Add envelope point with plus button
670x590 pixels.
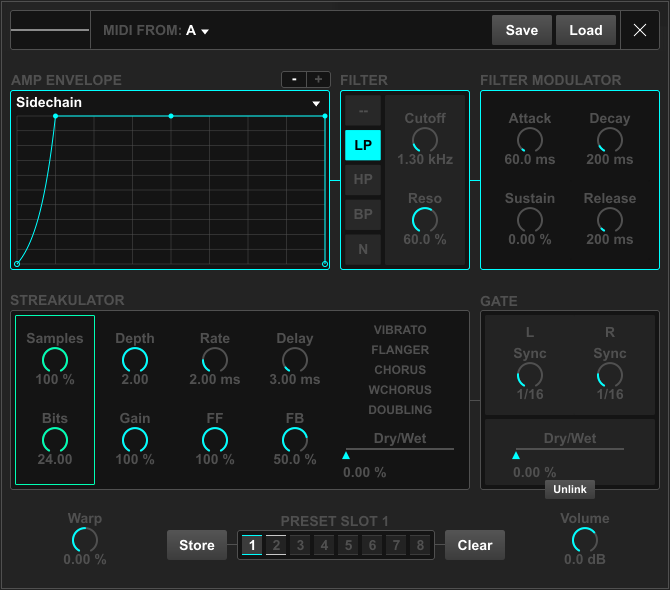point(319,79)
